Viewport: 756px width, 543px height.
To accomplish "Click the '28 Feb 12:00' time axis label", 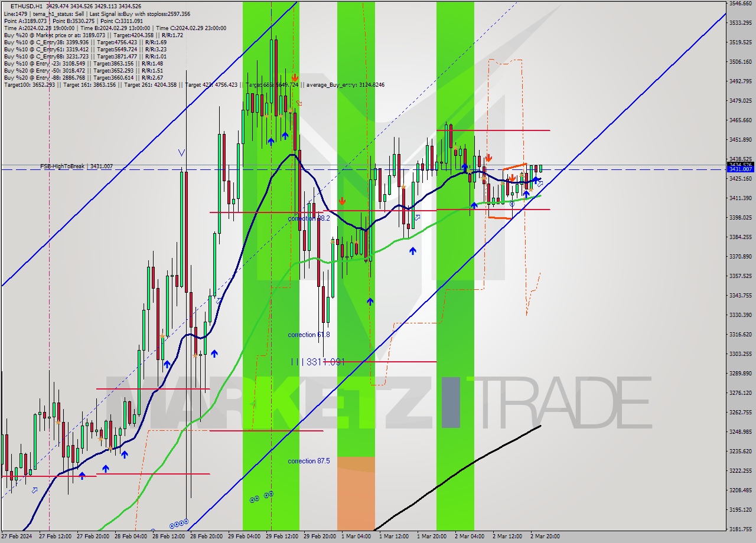I will click(168, 537).
